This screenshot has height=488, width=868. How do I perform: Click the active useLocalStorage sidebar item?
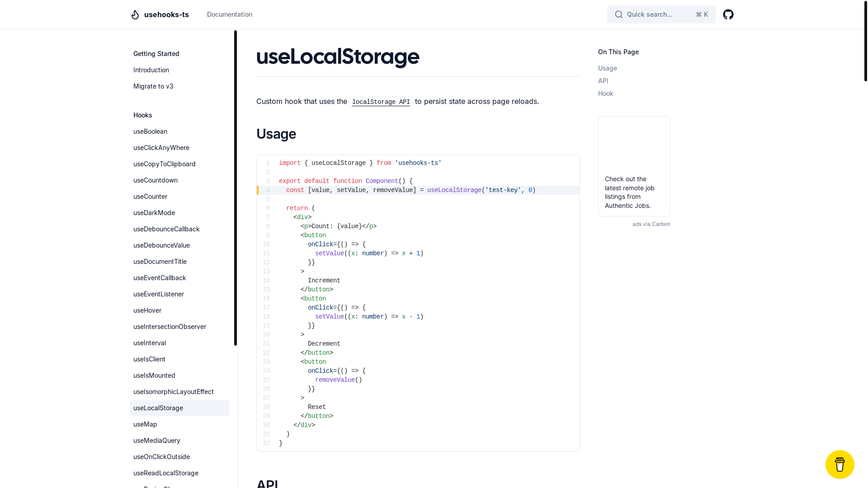click(x=179, y=408)
